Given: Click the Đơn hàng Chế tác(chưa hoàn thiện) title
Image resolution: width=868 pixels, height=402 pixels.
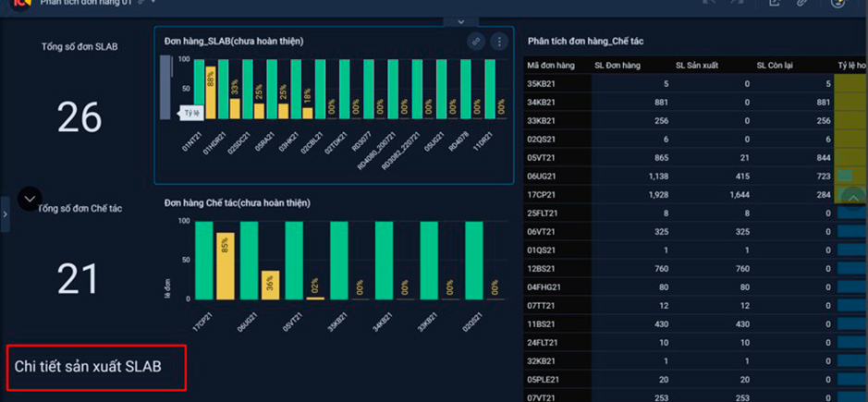Looking at the screenshot, I should coord(237,203).
